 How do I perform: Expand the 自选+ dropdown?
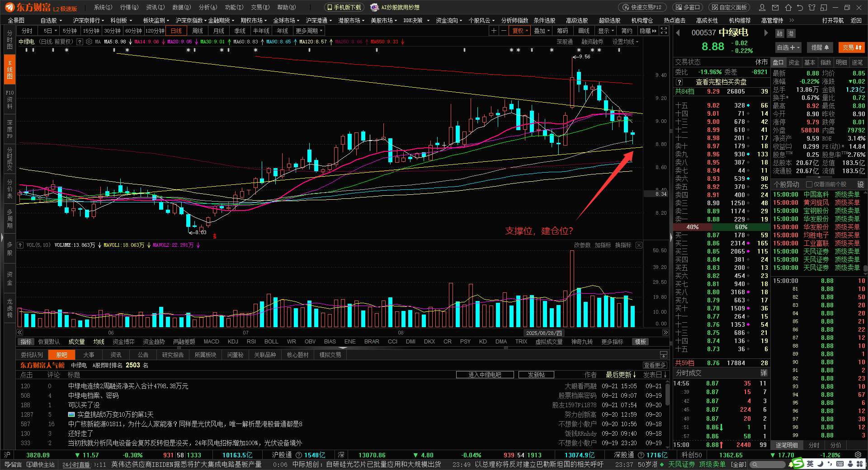point(788,47)
